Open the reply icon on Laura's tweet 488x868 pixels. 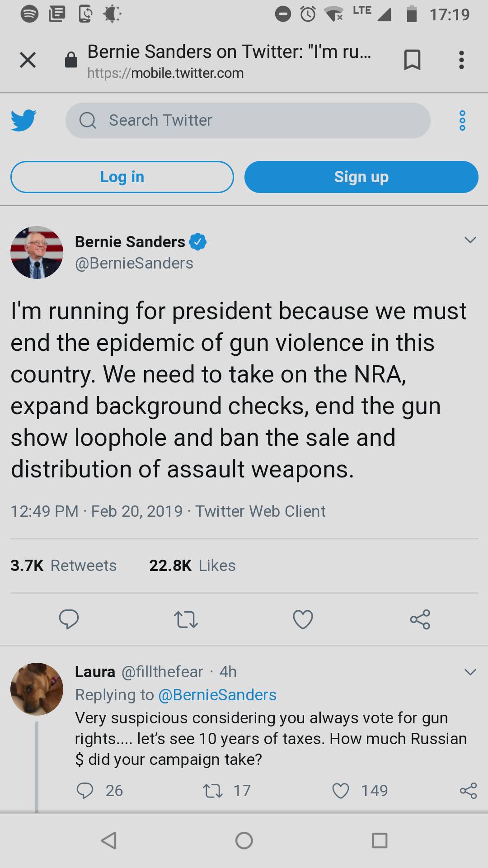pos(85,791)
